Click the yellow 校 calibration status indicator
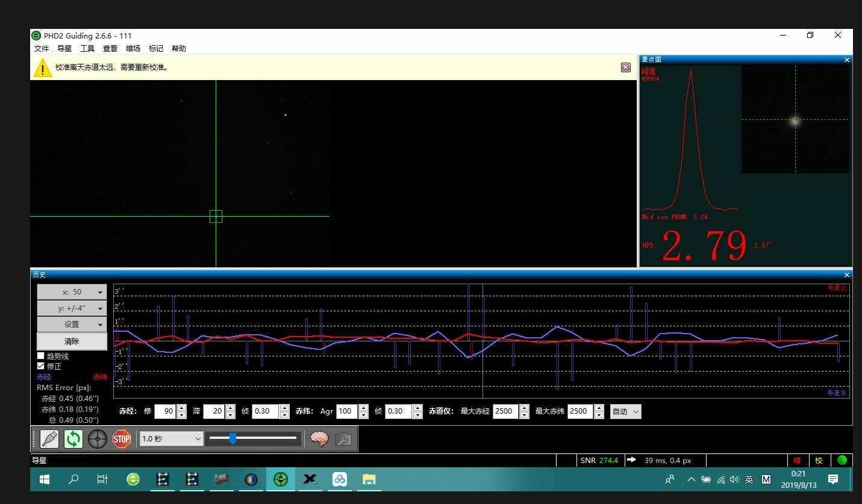The width and height of the screenshot is (862, 504). coord(819,461)
